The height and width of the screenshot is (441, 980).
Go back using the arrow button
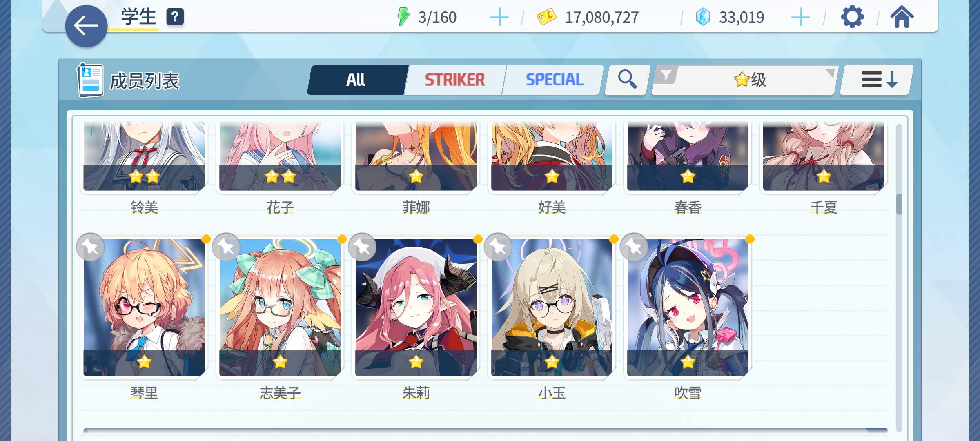tap(86, 26)
